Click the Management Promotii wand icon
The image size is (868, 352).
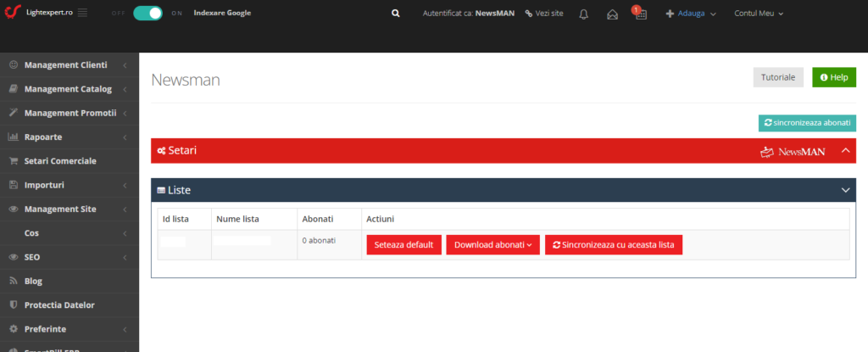click(14, 113)
